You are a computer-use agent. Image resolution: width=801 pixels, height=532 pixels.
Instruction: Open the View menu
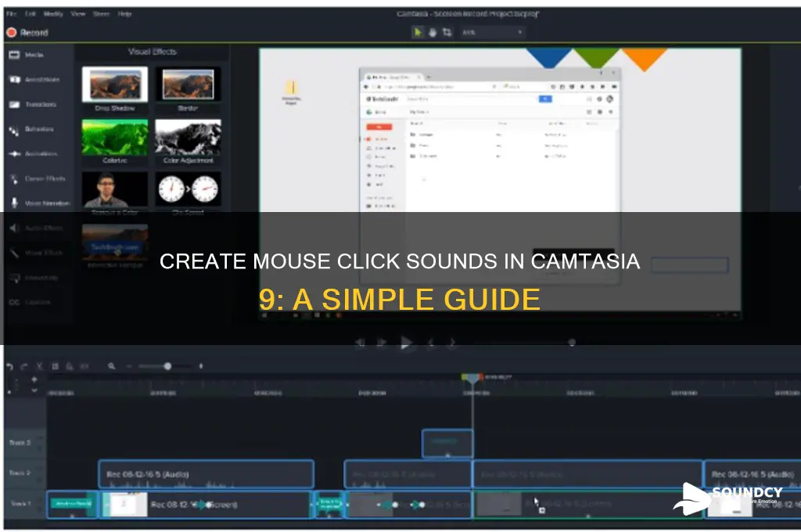(78, 14)
